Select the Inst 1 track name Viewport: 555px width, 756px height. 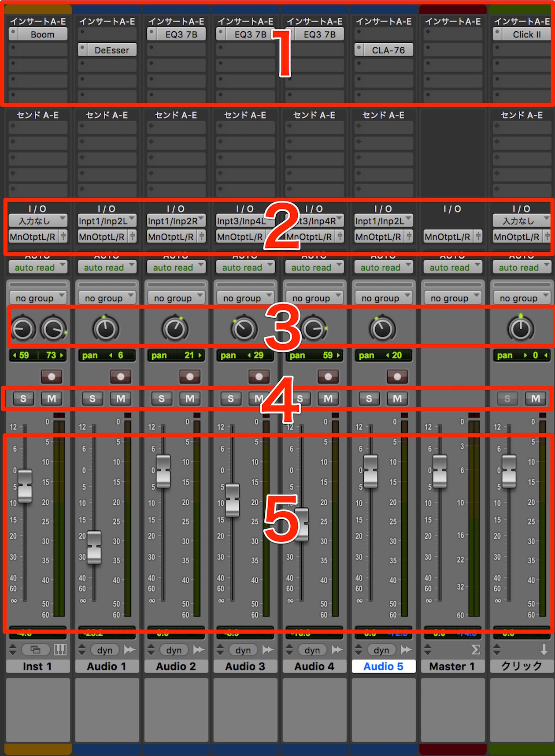pyautogui.click(x=38, y=666)
